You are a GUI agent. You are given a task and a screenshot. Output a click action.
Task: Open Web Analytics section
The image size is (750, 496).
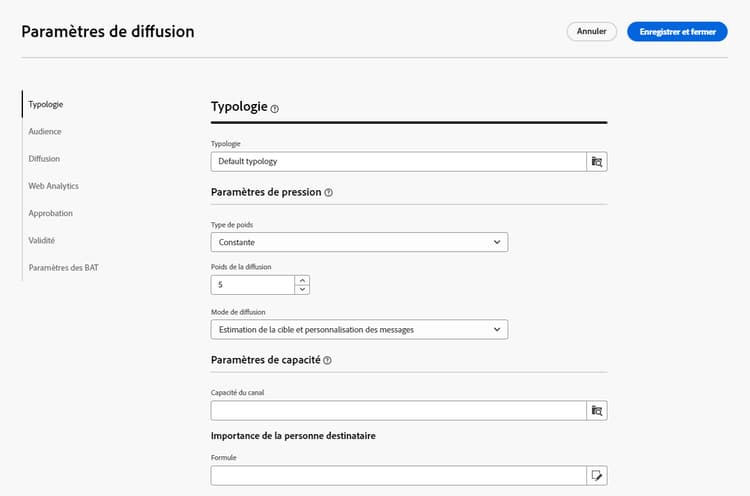pyautogui.click(x=54, y=186)
